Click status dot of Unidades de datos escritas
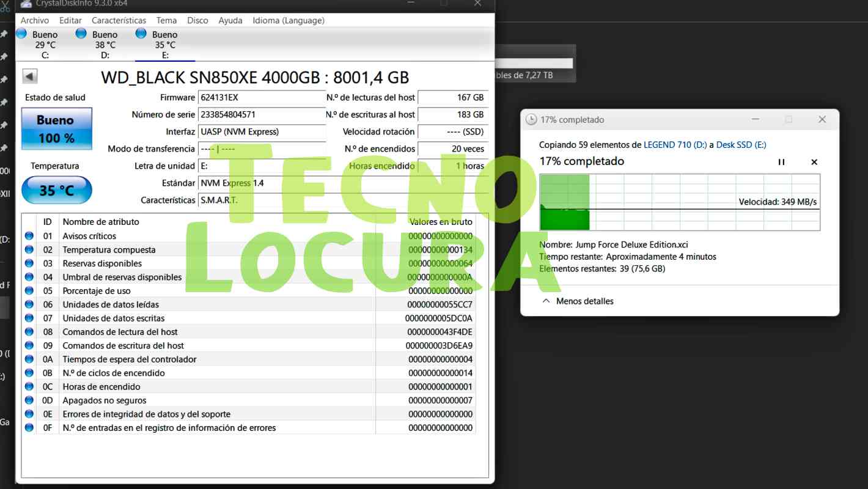Screen dimensions: 868x489 29,318
